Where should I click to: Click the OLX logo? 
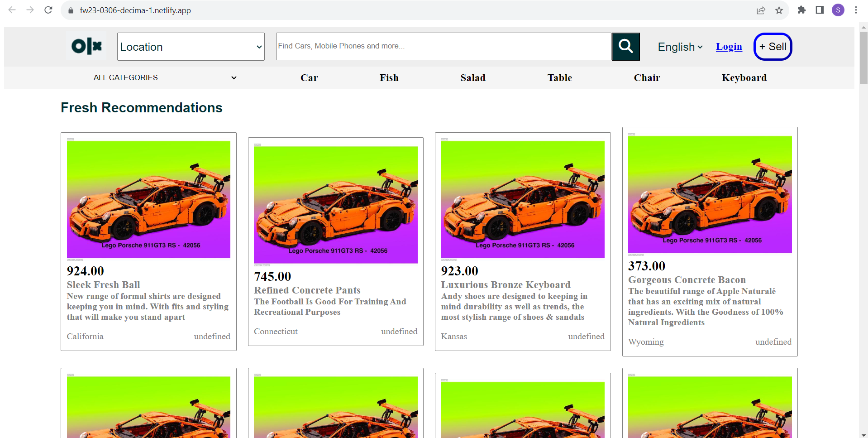86,46
